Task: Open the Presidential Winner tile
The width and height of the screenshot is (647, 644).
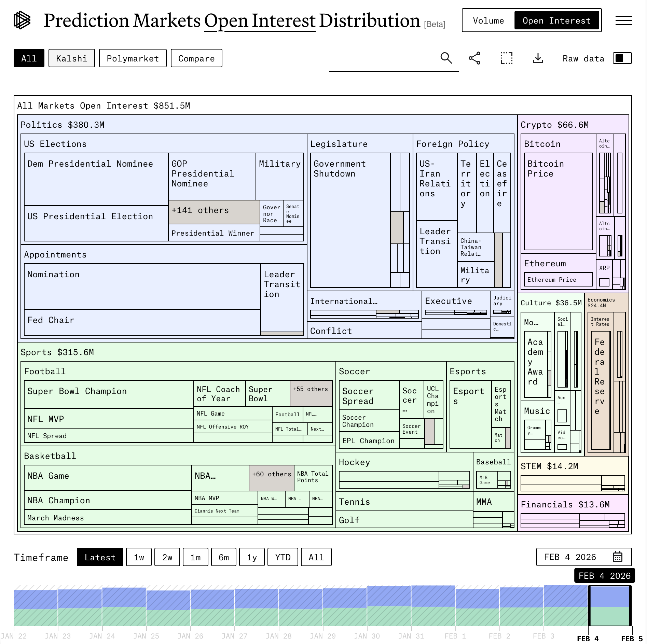Action: 214,233
